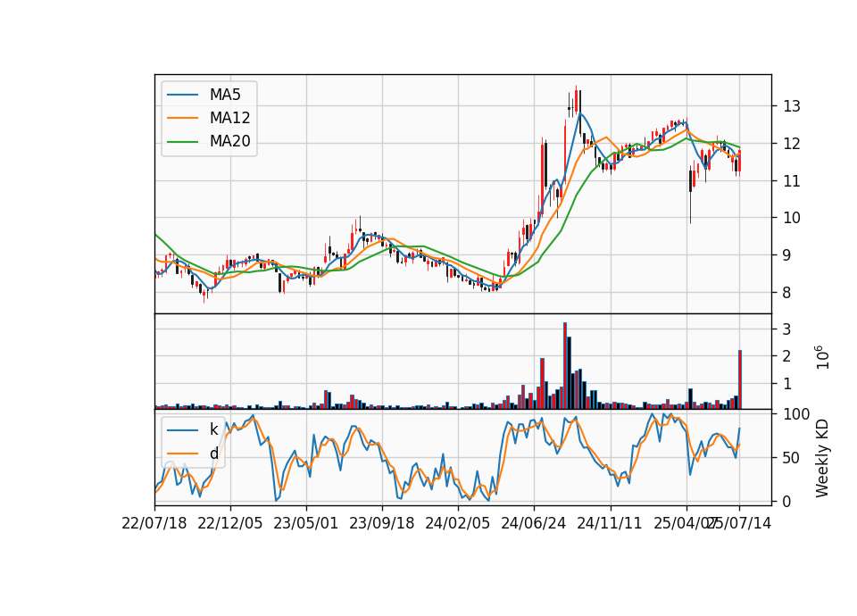Image resolution: width=857 pixels, height=616 pixels.
Task: Click the Weekly KD axis title
Action: click(x=821, y=458)
